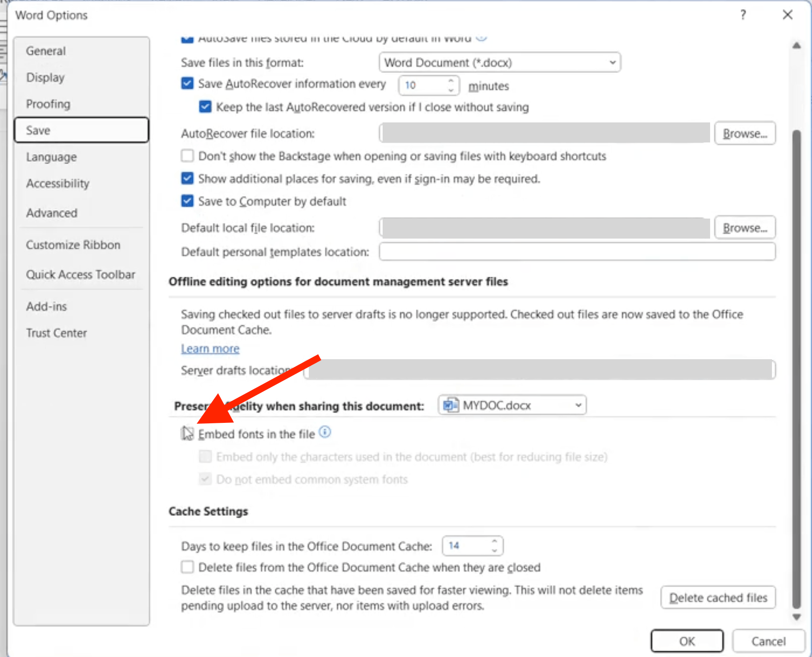This screenshot has height=657, width=812.
Task: Click the Cancel button
Action: click(768, 641)
